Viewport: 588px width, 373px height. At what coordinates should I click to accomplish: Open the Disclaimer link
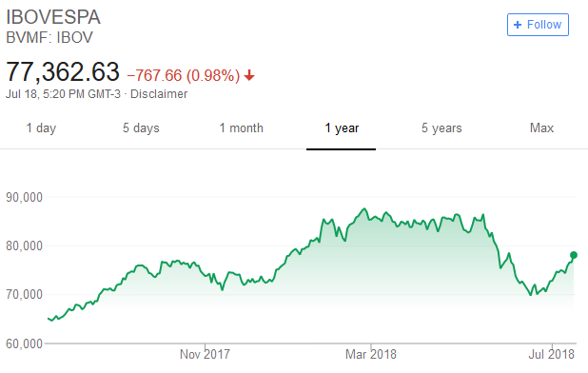pyautogui.click(x=159, y=94)
